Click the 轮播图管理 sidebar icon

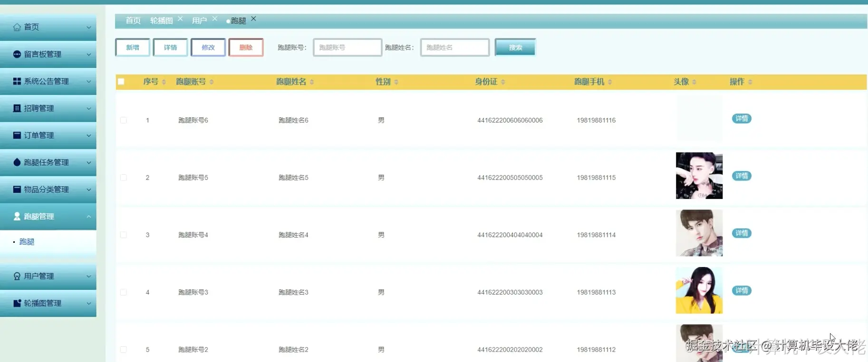pyautogui.click(x=17, y=303)
